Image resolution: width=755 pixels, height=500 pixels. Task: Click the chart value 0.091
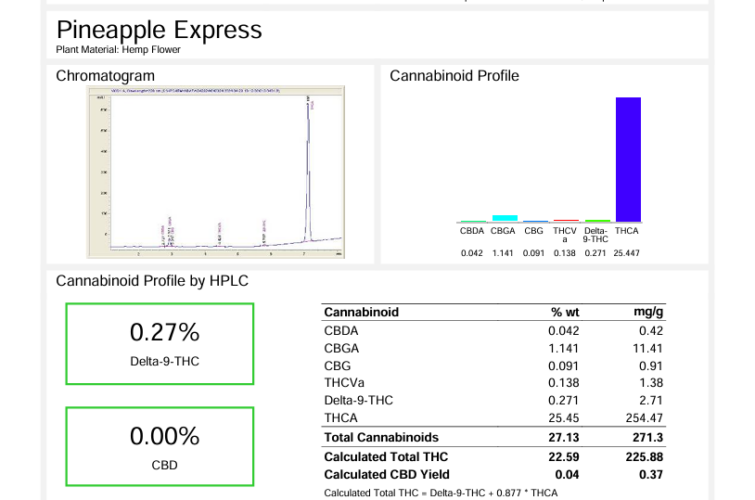(534, 253)
